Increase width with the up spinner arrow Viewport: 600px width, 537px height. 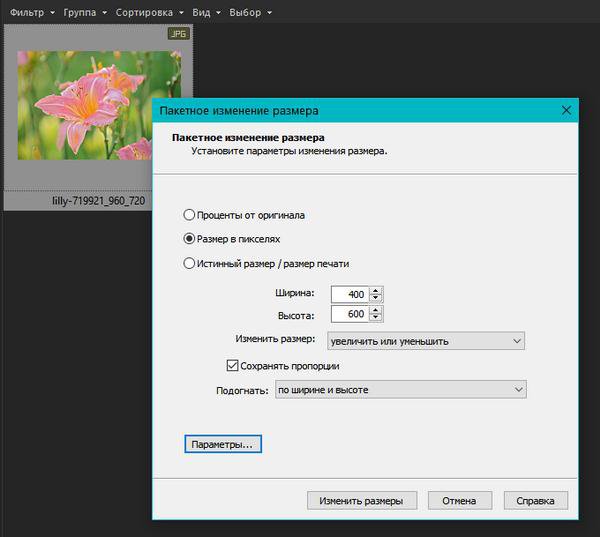tap(376, 291)
